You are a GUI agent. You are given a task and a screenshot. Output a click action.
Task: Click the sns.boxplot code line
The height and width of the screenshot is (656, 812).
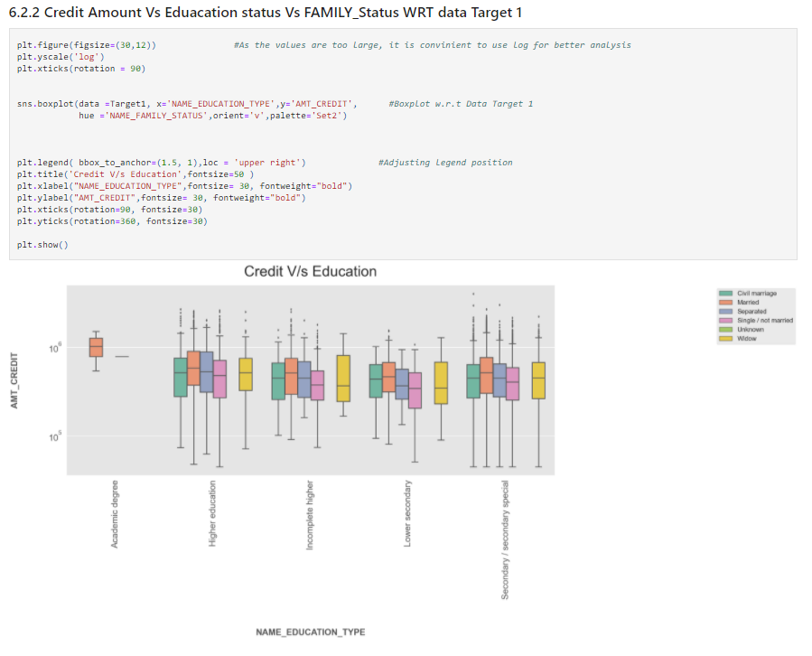click(x=187, y=104)
